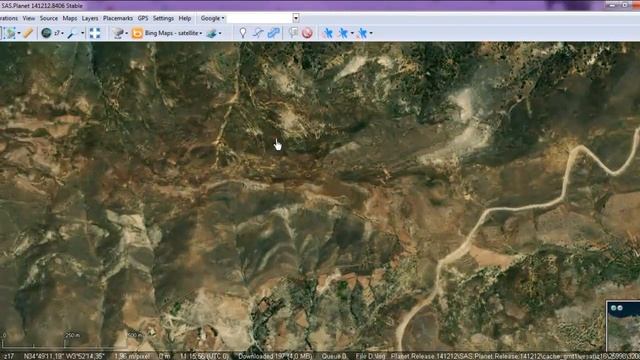Click the z17 zoom indicator in status bar
This screenshot has height=360, width=640.
pos(9,356)
